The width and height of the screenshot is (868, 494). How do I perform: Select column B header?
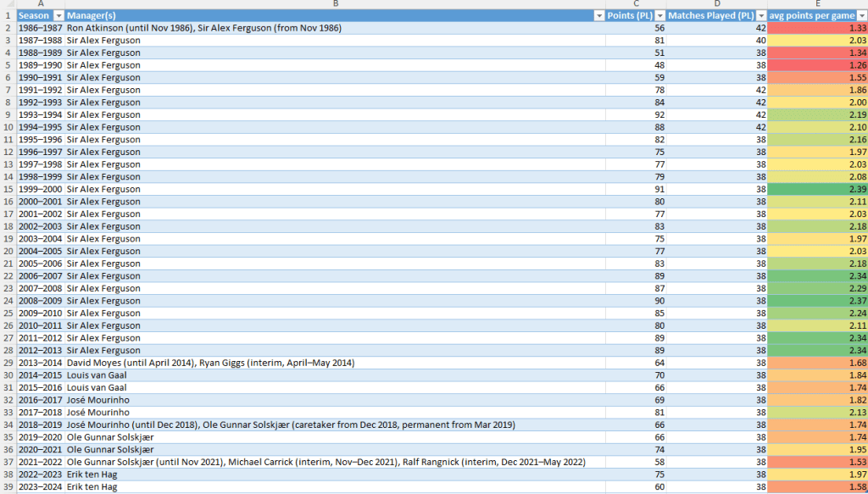click(335, 4)
